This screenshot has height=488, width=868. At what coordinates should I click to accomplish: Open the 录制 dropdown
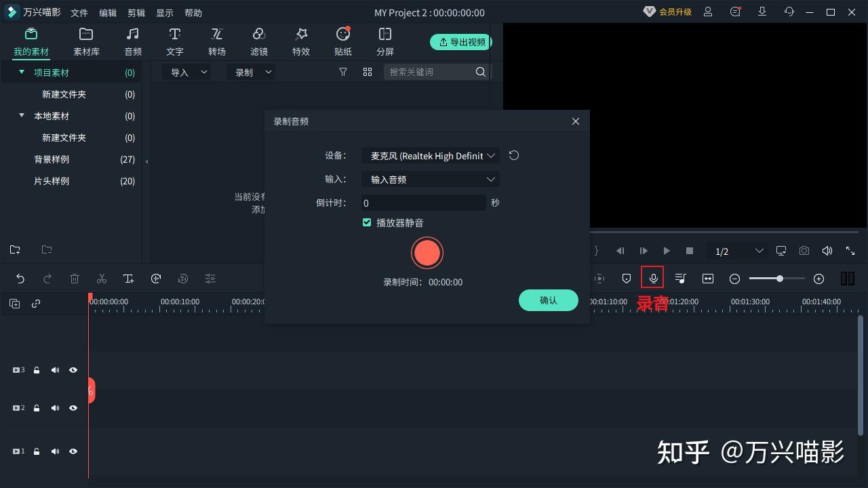tap(251, 72)
